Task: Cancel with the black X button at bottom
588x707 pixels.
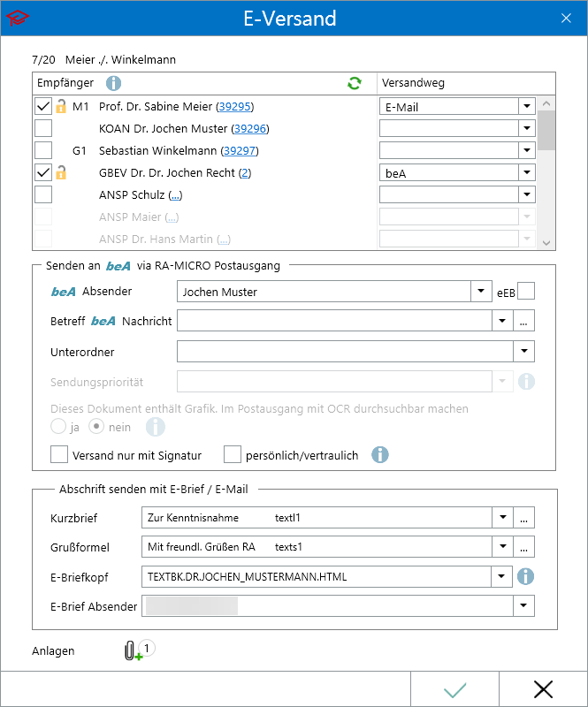Action: click(543, 689)
